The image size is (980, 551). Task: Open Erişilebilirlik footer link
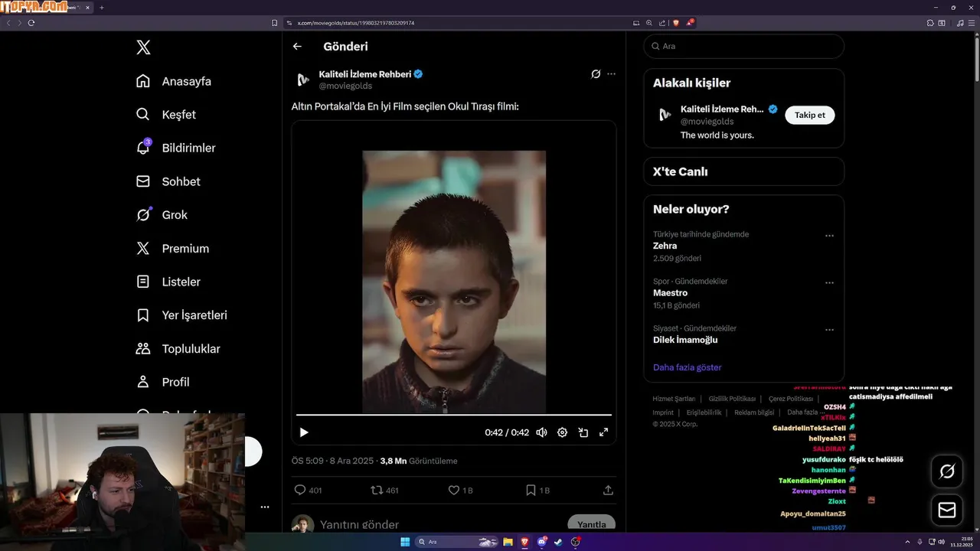pyautogui.click(x=704, y=412)
